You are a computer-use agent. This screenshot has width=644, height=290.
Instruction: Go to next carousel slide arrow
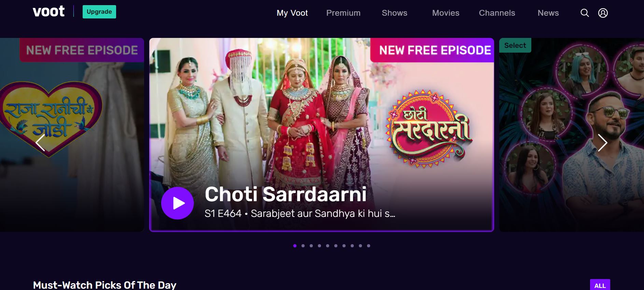[602, 143]
